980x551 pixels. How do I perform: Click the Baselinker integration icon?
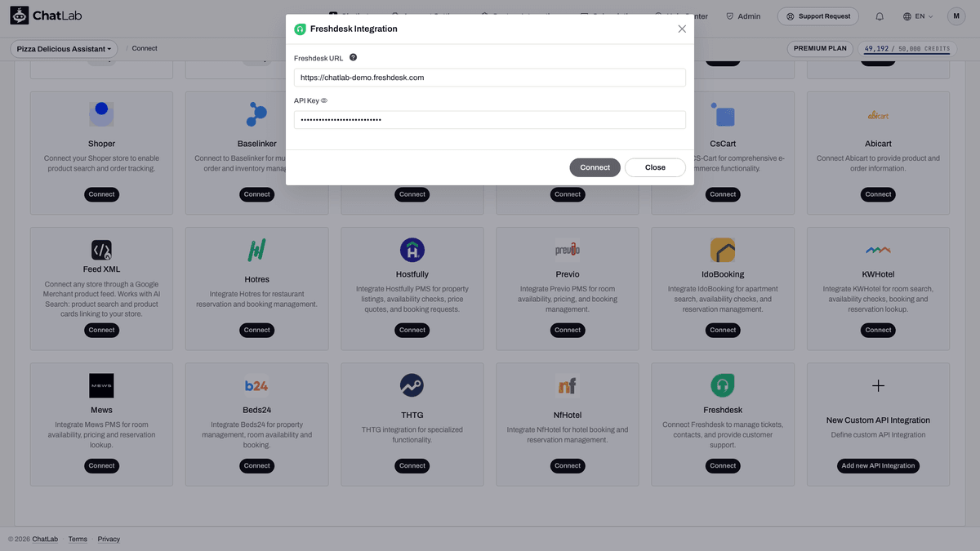coord(256,113)
